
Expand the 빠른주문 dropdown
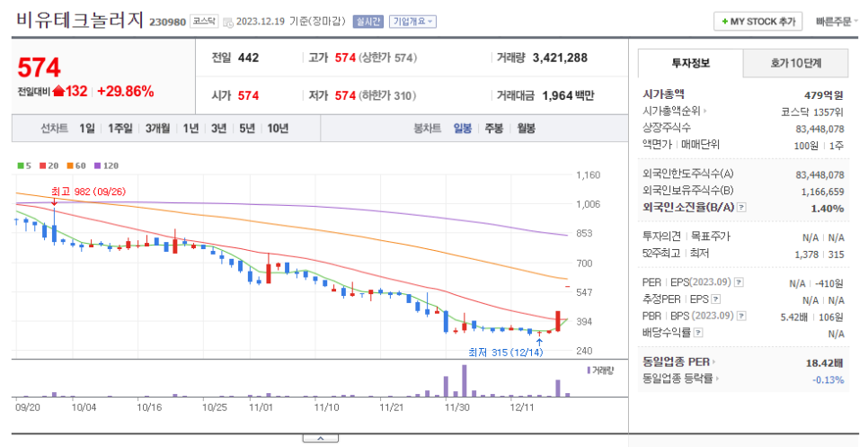(x=837, y=22)
